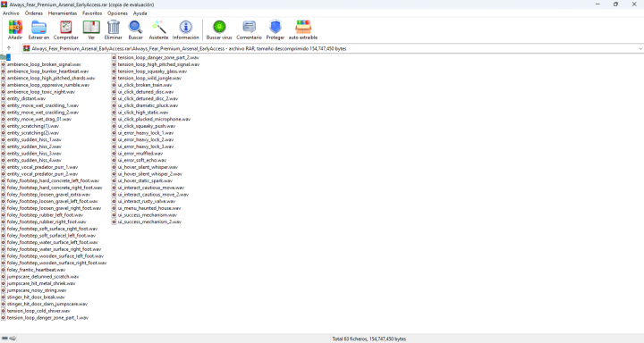
Task: Select foley_footstep_water_surface_left_foot.wav
Action: pos(50,242)
